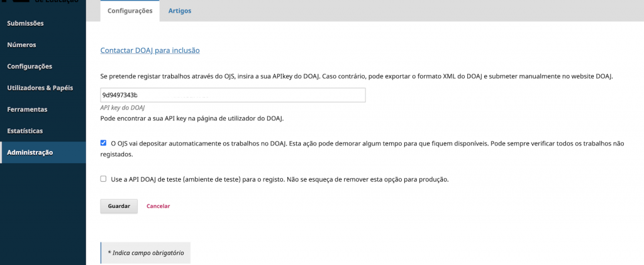This screenshot has height=265, width=644.
Task: Click the 'Se pretende registar trabalhos' instructions
Action: tap(357, 76)
